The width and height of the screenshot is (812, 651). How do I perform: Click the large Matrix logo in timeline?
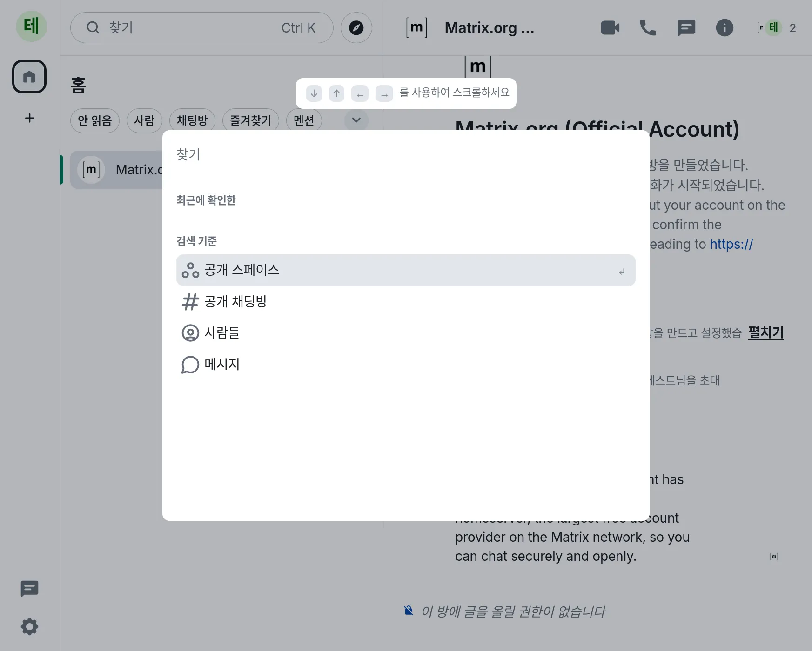(478, 66)
